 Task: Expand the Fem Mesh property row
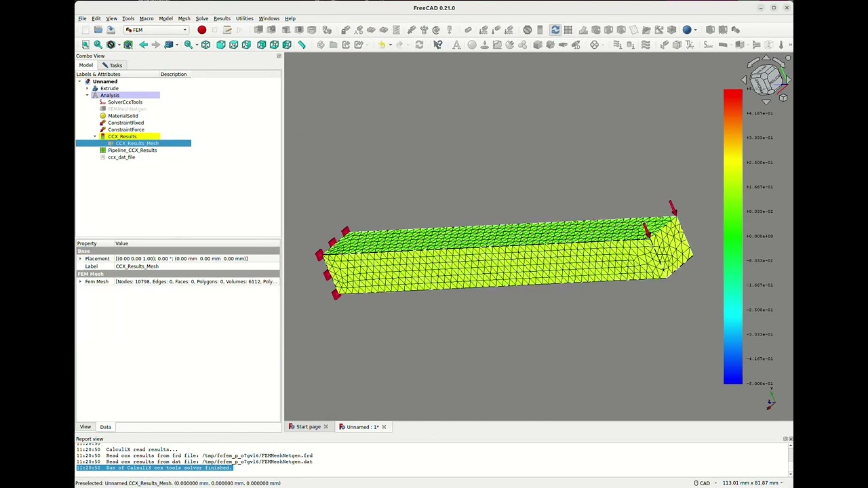80,282
